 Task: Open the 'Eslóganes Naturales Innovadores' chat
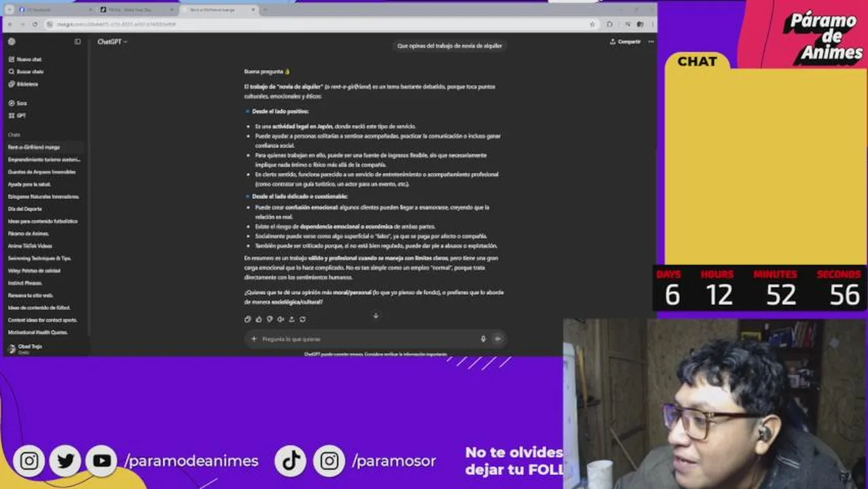[x=45, y=196]
